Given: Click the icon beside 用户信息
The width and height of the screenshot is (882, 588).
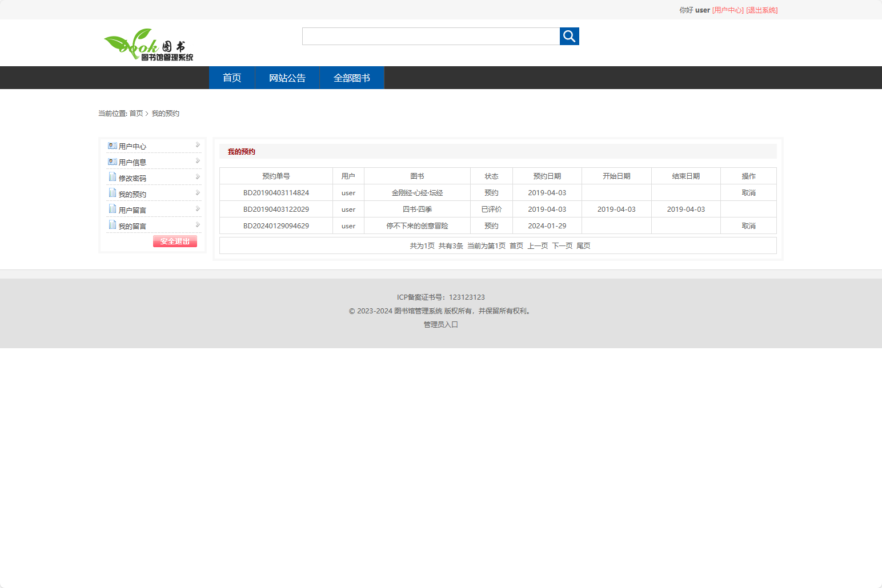Looking at the screenshot, I should click(113, 162).
